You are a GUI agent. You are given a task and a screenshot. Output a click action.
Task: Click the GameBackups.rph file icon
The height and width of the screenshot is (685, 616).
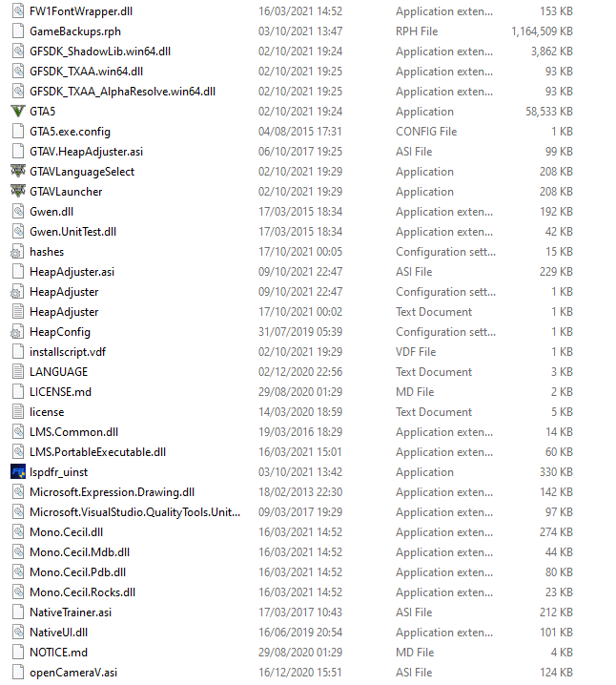pos(18,31)
